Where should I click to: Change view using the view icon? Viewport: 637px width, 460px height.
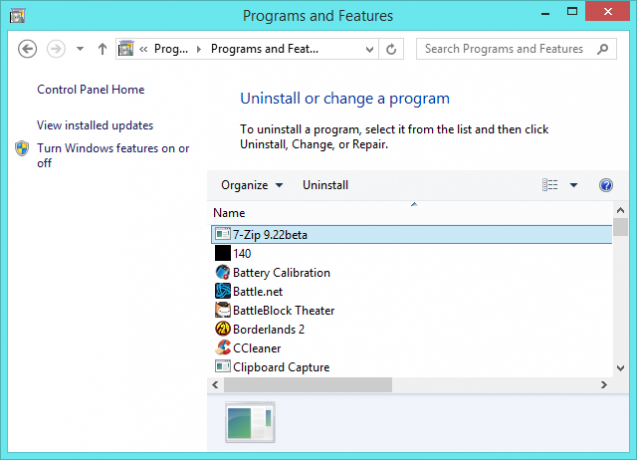tap(550, 185)
